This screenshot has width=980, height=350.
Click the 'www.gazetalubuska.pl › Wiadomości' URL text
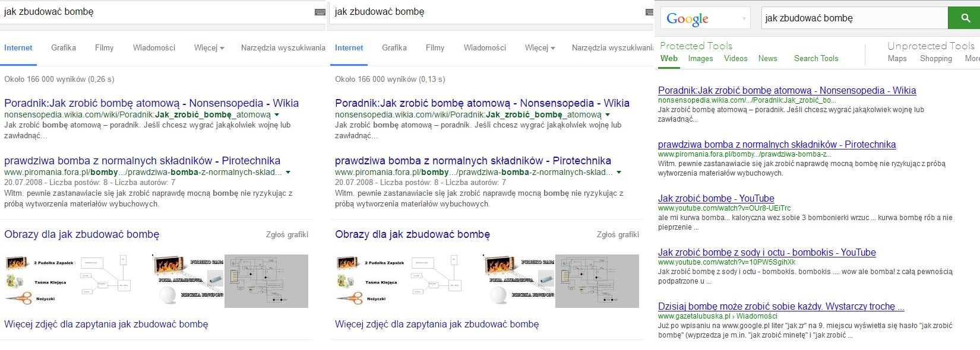(717, 316)
